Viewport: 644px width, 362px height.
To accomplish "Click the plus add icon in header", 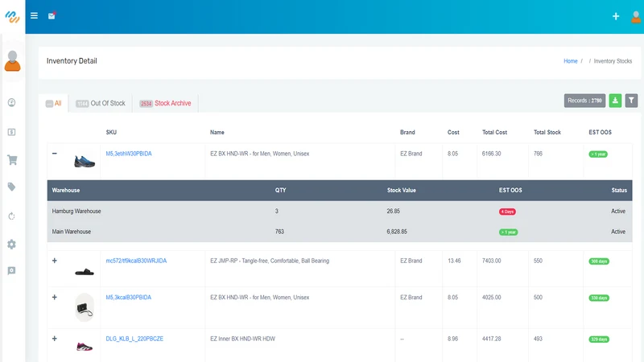I will [x=616, y=16].
